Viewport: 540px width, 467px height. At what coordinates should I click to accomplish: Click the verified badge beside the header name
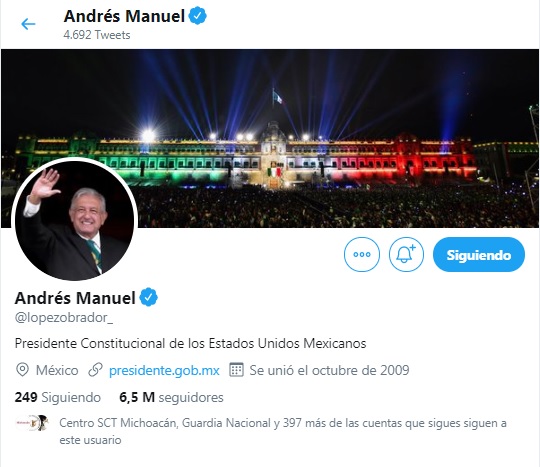[x=198, y=16]
